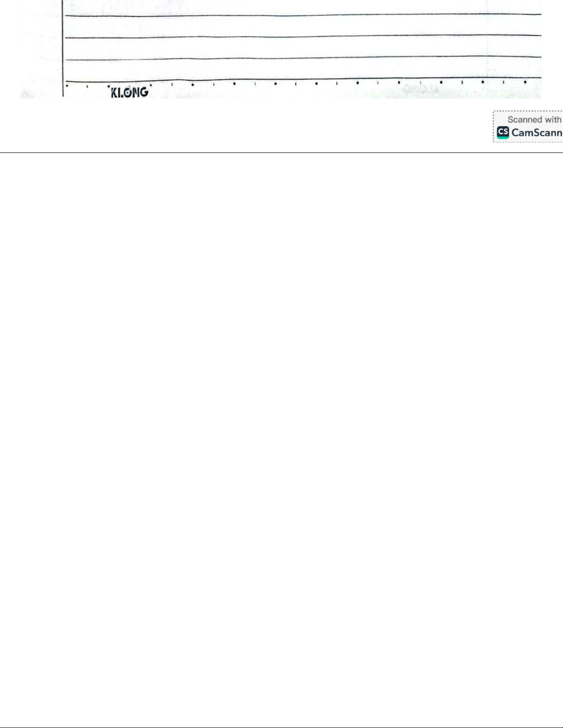Click the 'Scanned with' watermark text

534,119
